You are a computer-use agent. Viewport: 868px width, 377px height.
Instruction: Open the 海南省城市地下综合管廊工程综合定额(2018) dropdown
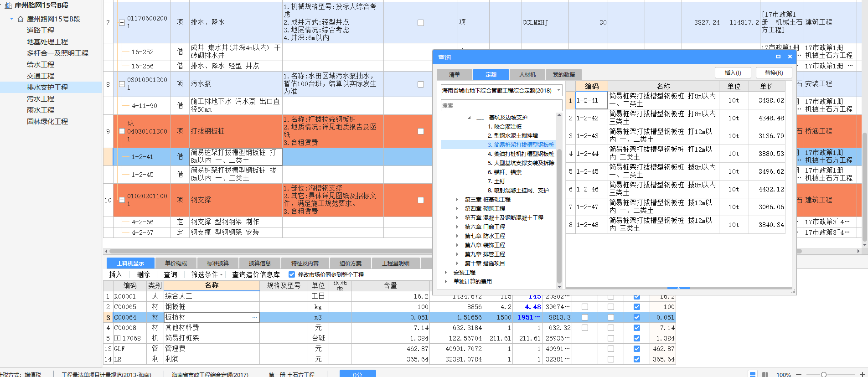pyautogui.click(x=558, y=90)
